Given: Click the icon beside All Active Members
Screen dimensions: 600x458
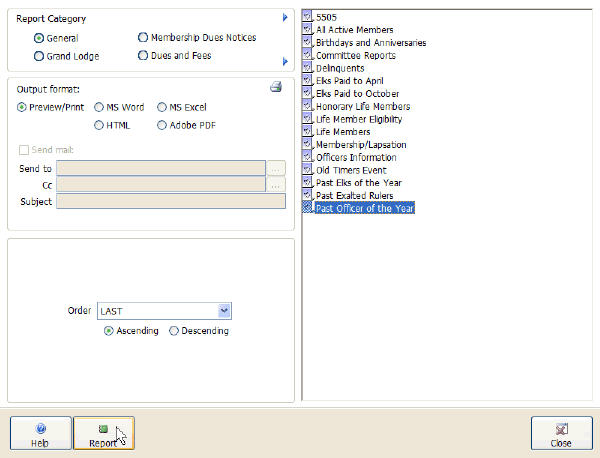Looking at the screenshot, I should 307,30.
